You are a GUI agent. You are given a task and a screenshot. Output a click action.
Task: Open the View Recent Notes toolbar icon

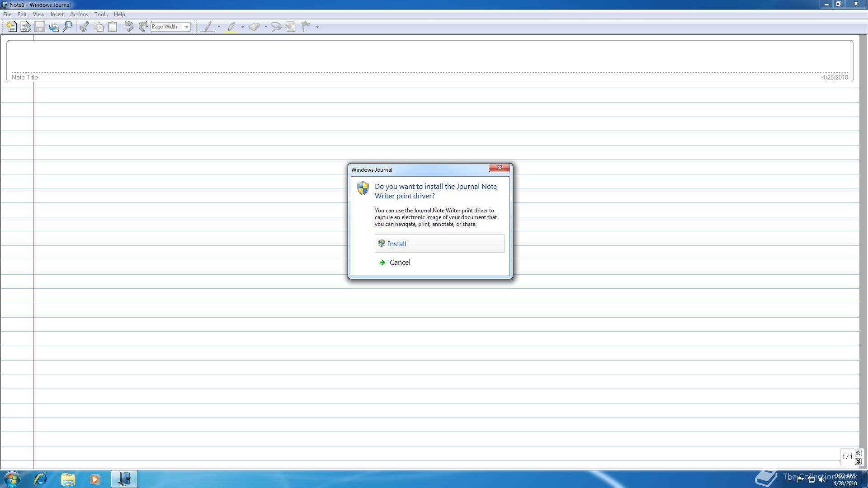click(x=26, y=27)
